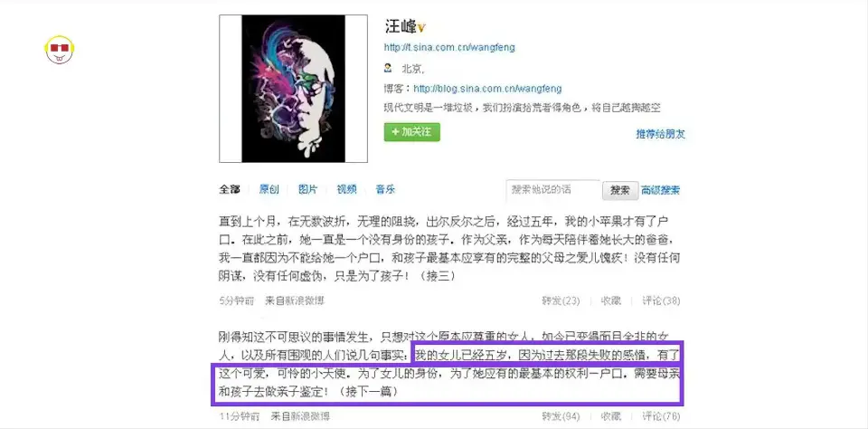
Task: Open 高级搜索 advanced search
Action: coord(660,190)
